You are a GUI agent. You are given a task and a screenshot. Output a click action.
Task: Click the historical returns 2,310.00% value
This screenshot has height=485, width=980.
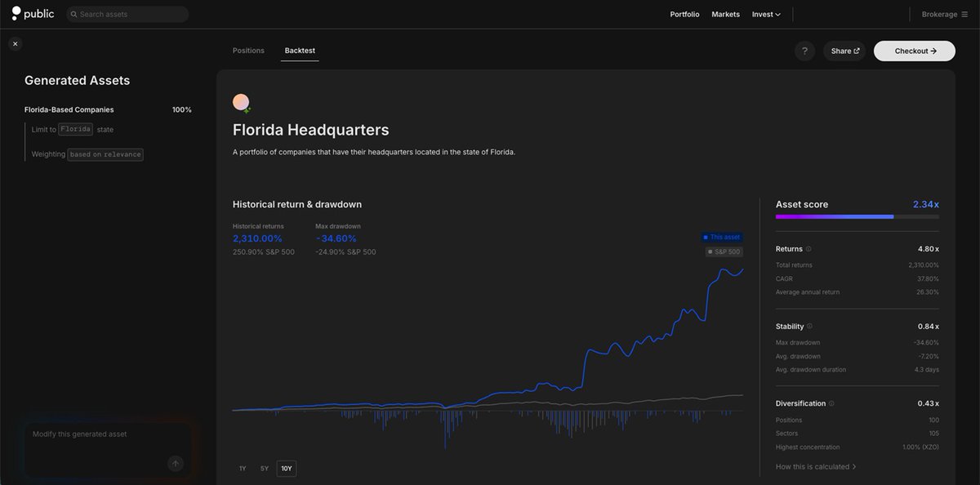257,238
